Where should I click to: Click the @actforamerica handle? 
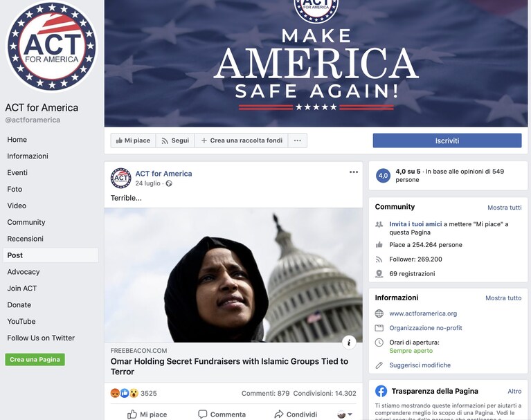pyautogui.click(x=33, y=120)
